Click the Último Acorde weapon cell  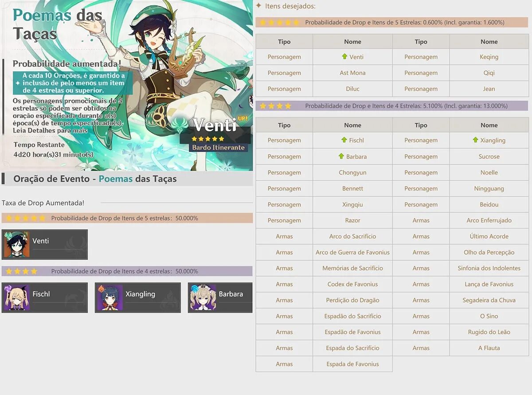tap(489, 236)
